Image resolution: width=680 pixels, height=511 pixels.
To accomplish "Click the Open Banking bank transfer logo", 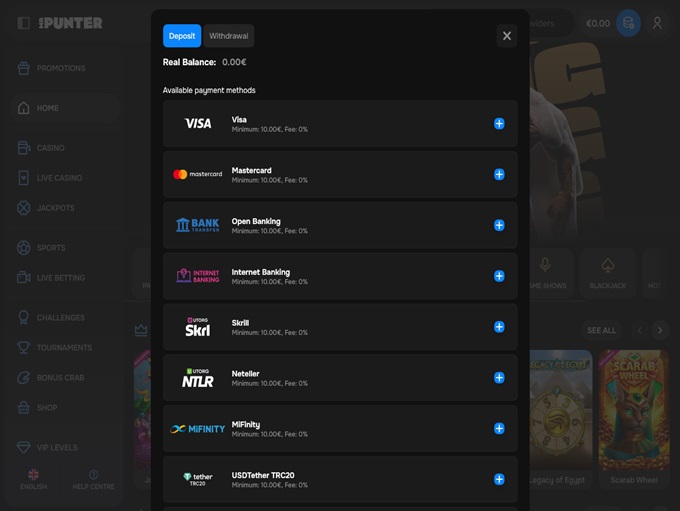I will click(197, 225).
